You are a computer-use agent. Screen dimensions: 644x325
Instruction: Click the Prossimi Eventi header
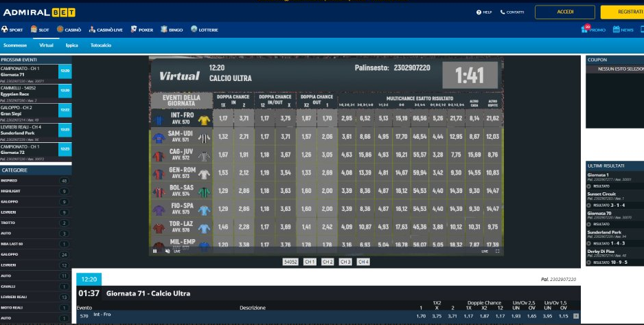[36, 60]
